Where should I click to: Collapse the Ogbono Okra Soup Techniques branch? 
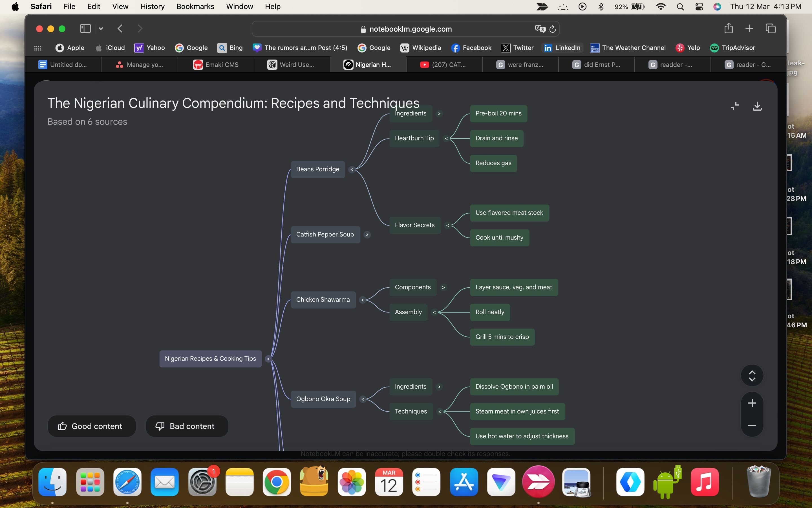point(440,411)
